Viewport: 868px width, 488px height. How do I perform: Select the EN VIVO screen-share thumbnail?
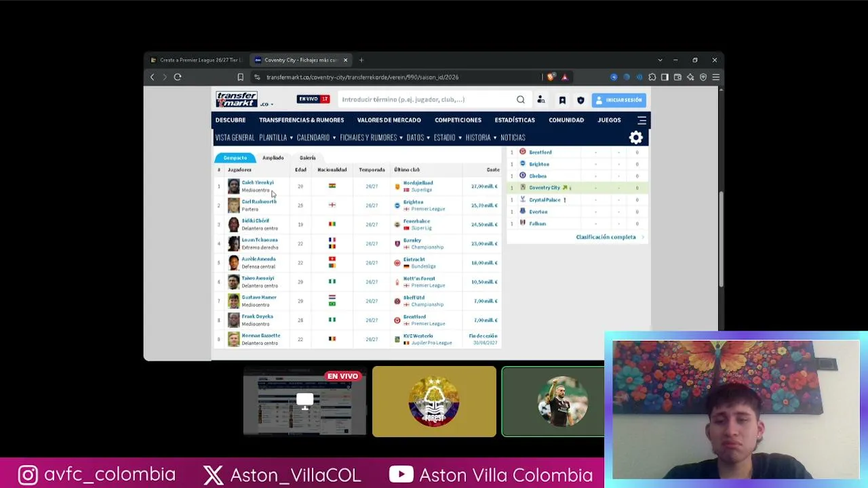click(304, 402)
